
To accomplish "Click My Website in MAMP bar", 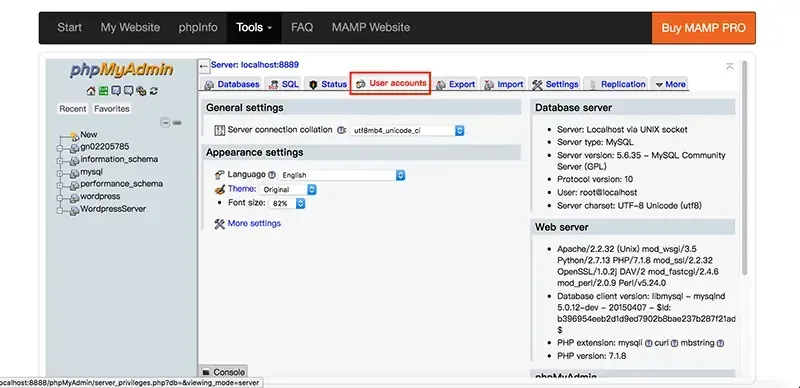I will pyautogui.click(x=130, y=28).
